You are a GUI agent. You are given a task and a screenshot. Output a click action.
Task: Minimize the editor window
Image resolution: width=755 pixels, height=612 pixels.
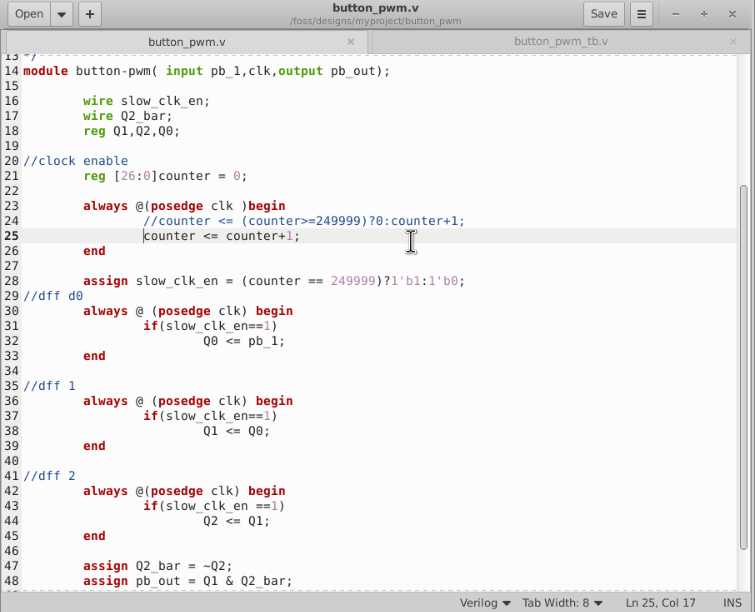[677, 14]
